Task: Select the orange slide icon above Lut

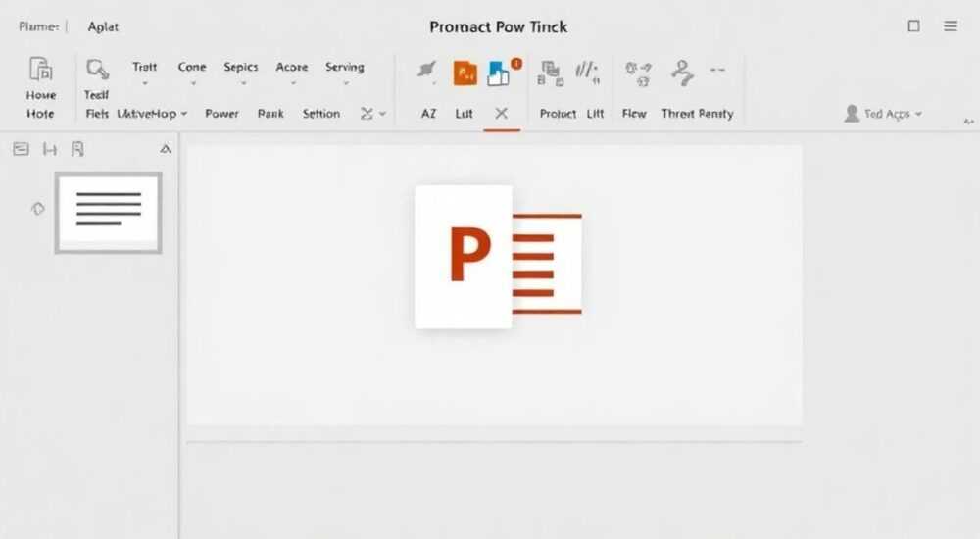Action: point(465,73)
